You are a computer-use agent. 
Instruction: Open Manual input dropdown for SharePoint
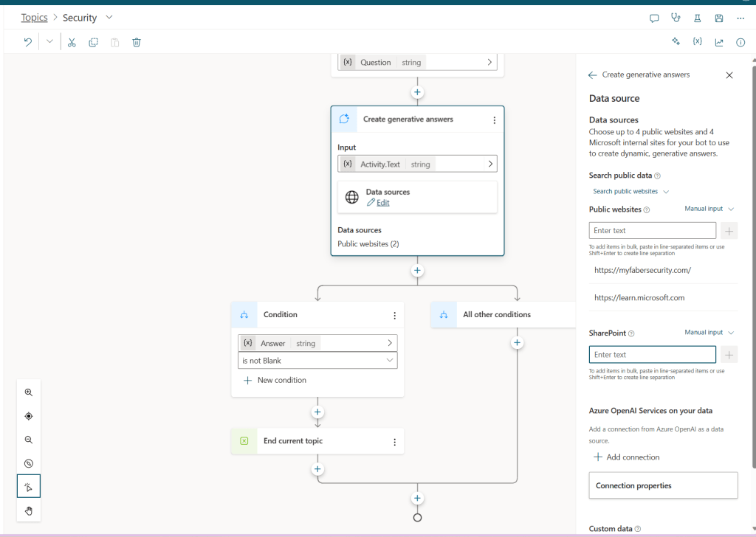point(709,333)
